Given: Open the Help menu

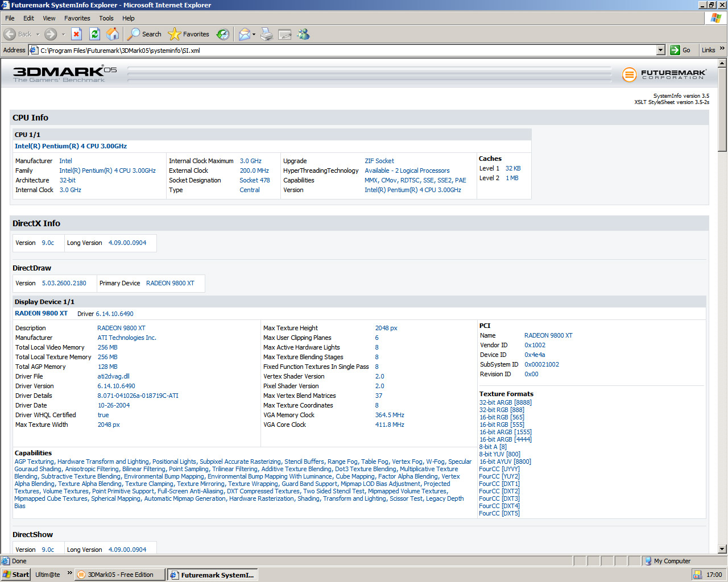Looking at the screenshot, I should [x=128, y=18].
